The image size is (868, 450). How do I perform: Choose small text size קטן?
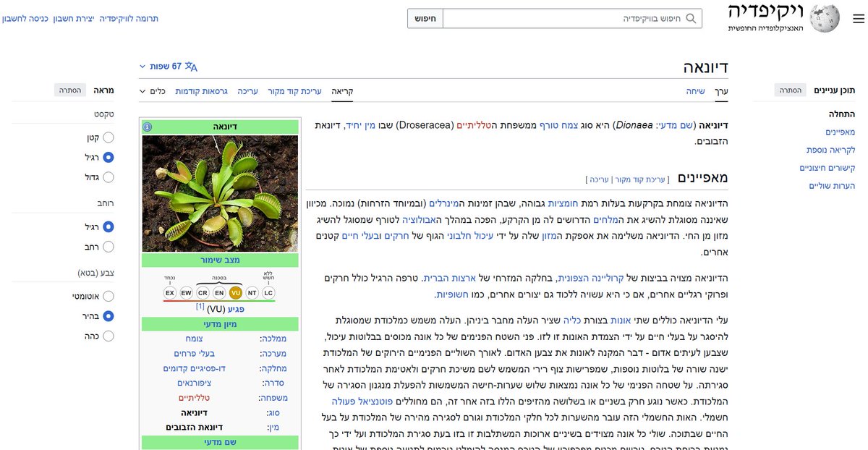point(109,137)
